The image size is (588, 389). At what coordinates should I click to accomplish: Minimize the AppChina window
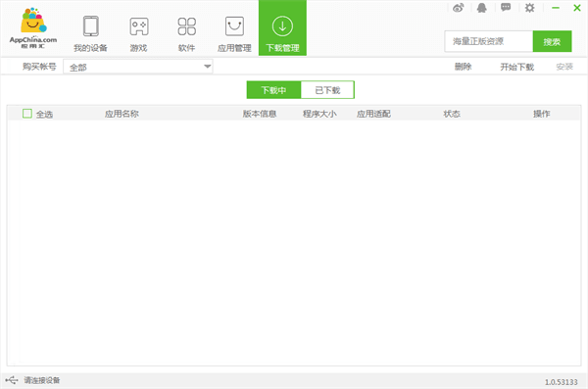click(x=556, y=8)
